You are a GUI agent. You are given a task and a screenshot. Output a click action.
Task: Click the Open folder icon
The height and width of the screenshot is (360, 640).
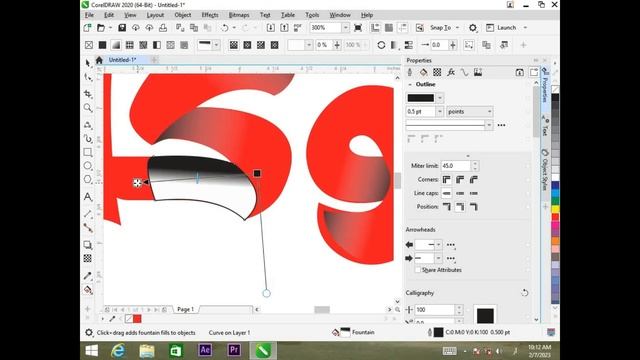pyautogui.click(x=101, y=28)
